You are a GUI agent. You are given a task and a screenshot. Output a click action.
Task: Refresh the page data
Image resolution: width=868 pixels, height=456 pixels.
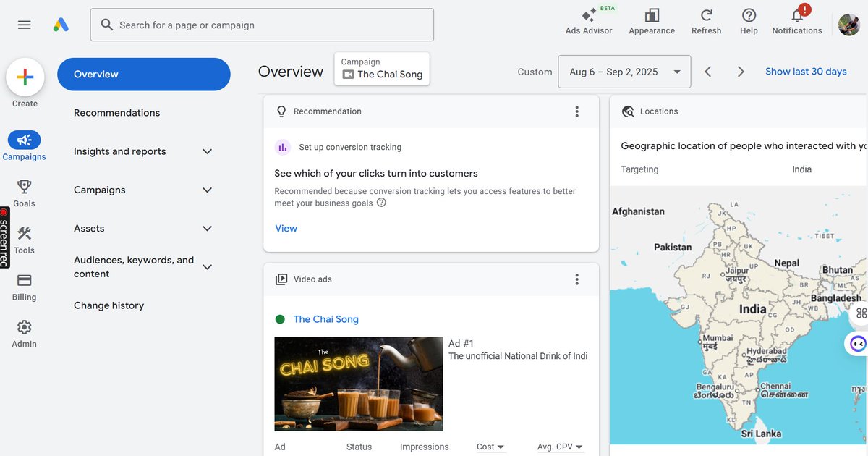click(x=706, y=21)
